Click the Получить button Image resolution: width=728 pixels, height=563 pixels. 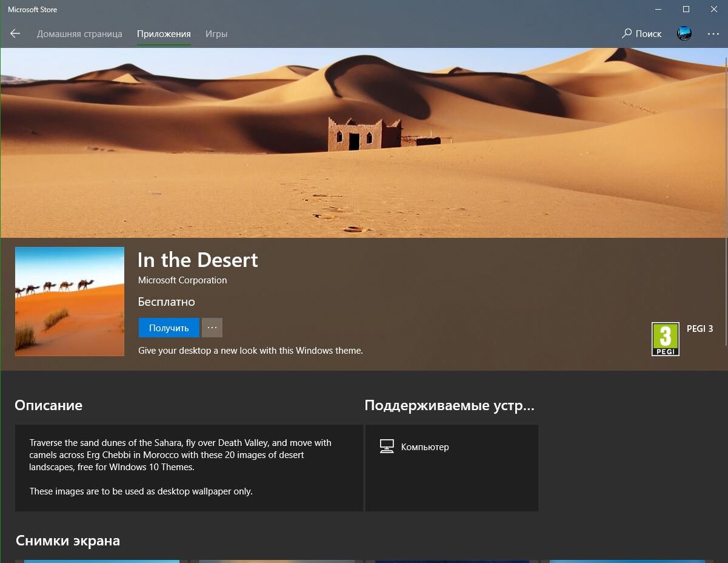pos(169,328)
